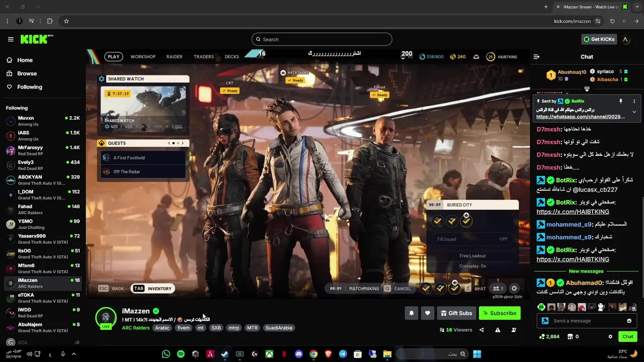Open YSMO channel in Following list
The width and height of the screenshot is (644, 362).
(x=43, y=224)
